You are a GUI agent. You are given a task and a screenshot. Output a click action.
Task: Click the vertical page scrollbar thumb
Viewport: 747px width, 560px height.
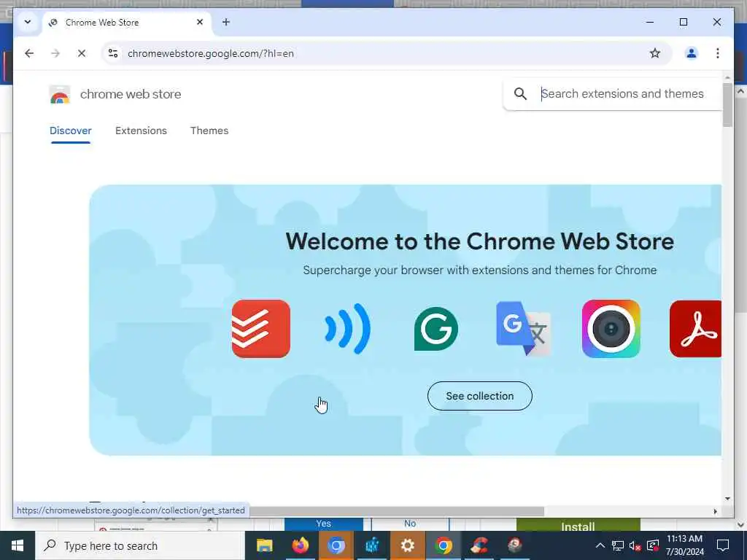click(x=727, y=105)
